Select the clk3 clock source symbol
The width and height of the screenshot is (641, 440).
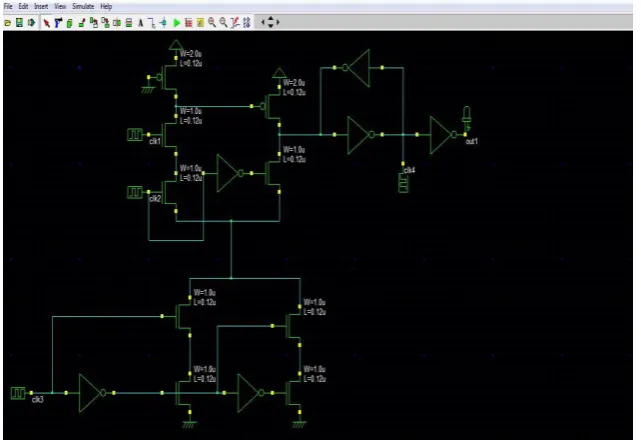tap(18, 393)
